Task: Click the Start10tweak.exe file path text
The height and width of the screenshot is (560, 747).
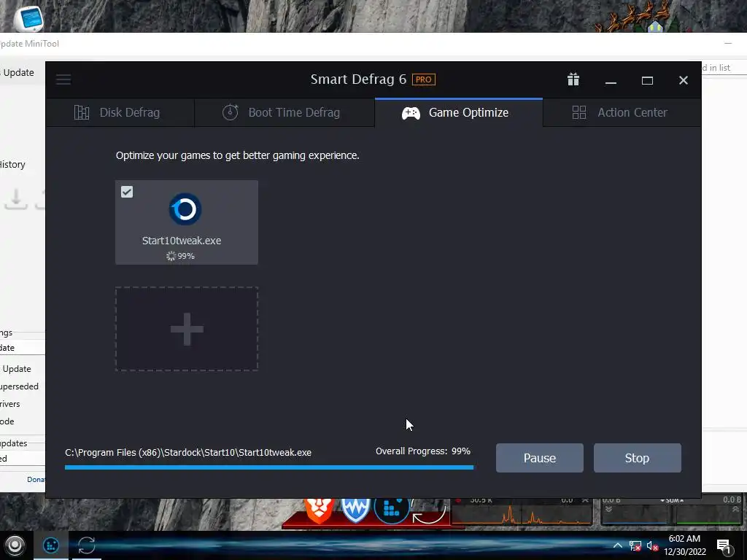Action: 188,452
